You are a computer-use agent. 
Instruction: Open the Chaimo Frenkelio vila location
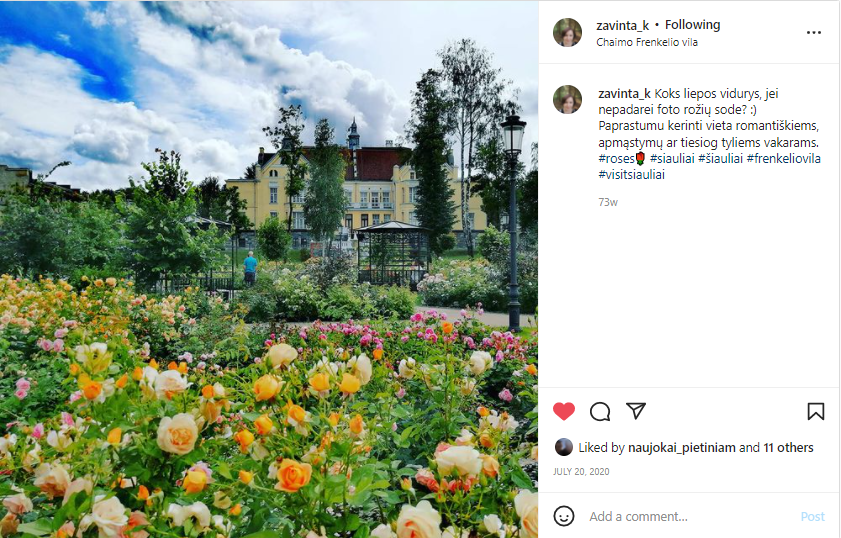(x=647, y=42)
